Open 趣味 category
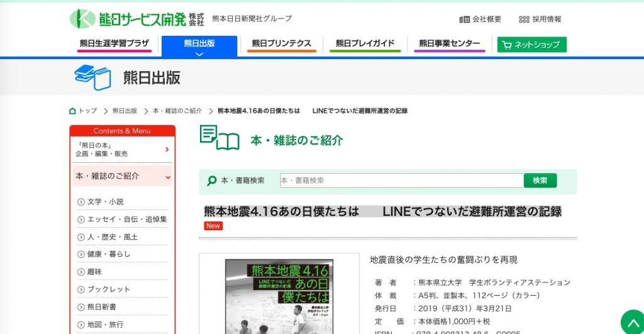This screenshot has height=334, width=644. pos(94,272)
